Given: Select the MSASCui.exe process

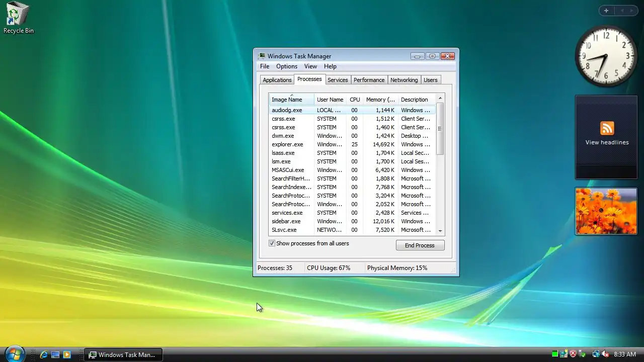Looking at the screenshot, I should (352, 170).
